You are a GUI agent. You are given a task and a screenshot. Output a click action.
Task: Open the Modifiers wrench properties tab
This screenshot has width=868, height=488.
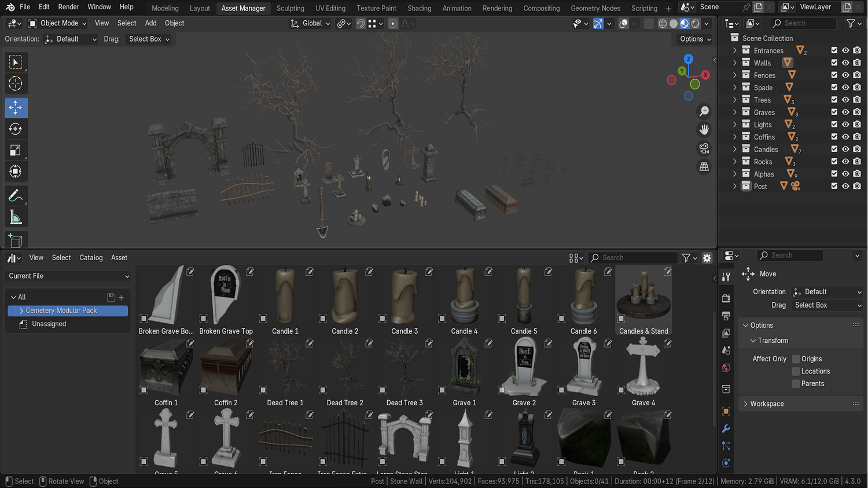point(726,428)
